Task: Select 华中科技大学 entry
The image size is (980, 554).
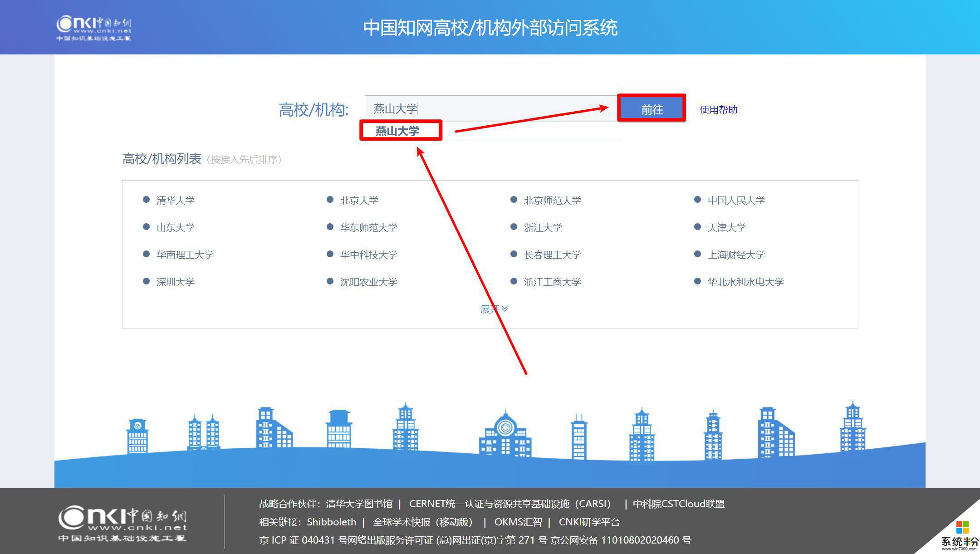Action: [368, 255]
